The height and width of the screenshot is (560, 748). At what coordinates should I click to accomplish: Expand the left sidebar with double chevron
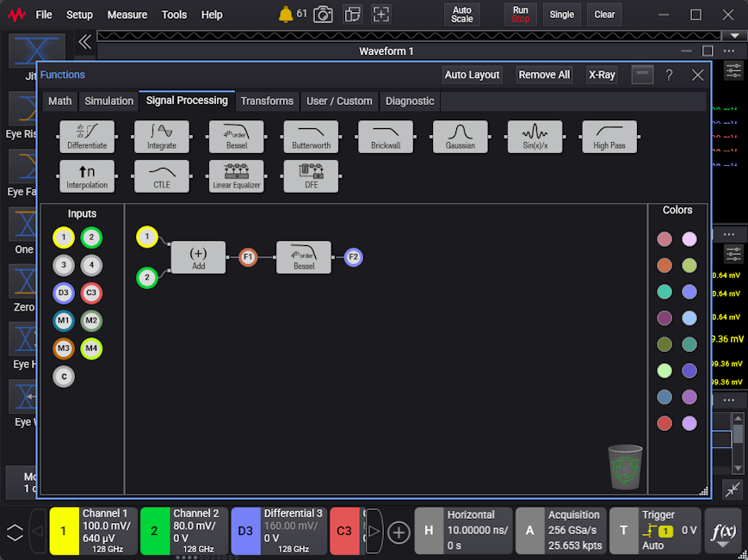point(84,41)
